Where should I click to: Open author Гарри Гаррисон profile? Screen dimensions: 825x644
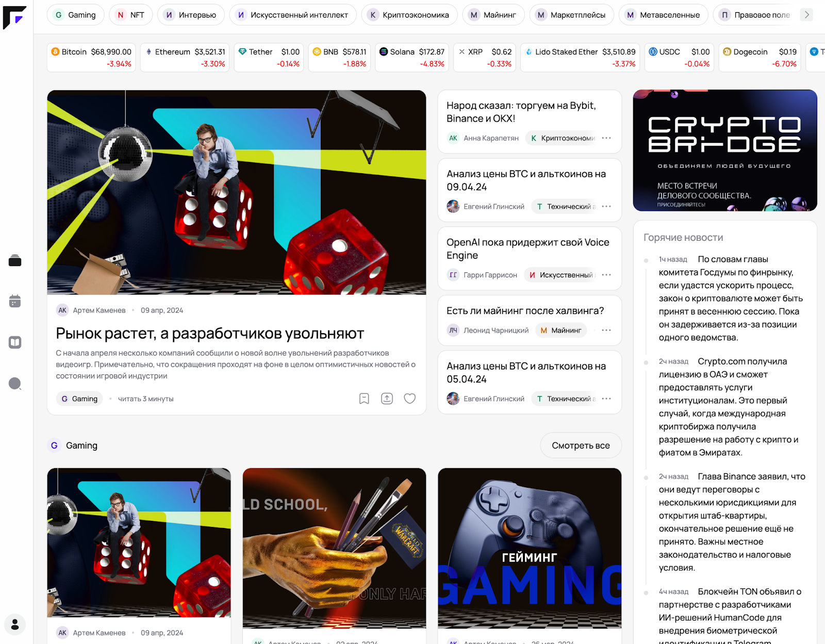[x=482, y=275]
